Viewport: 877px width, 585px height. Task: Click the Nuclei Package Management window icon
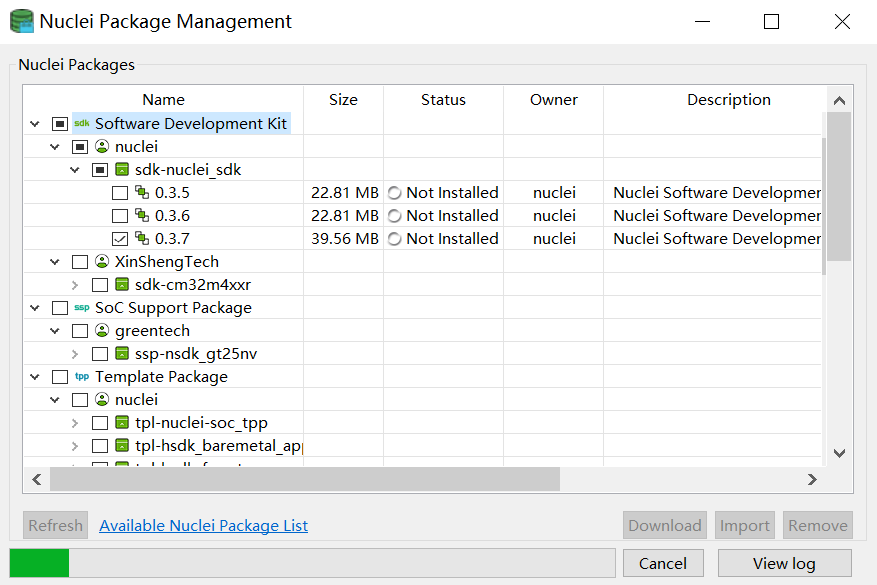pyautogui.click(x=22, y=21)
